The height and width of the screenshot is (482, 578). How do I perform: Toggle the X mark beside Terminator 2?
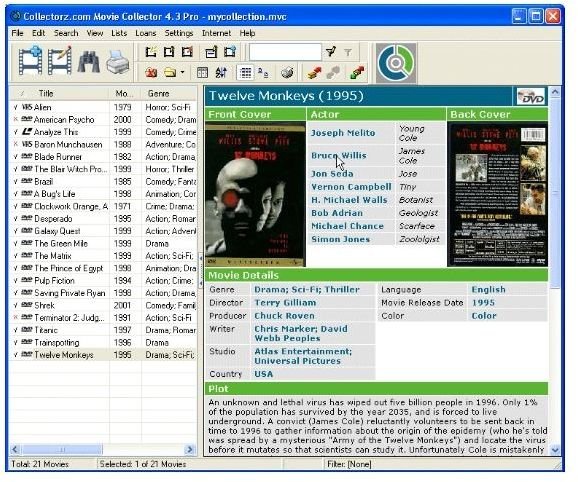point(15,317)
